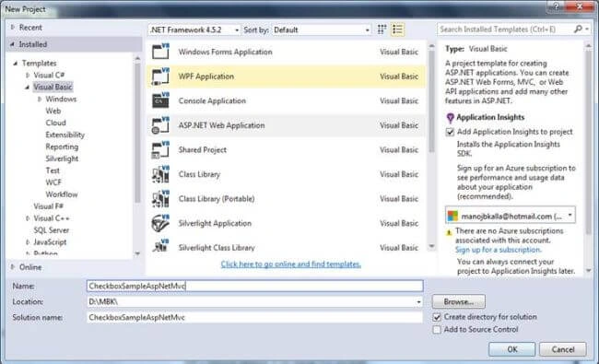Open the dialog Help question mark button
Image resolution: width=599 pixels, height=364 pixels.
[x=557, y=6]
